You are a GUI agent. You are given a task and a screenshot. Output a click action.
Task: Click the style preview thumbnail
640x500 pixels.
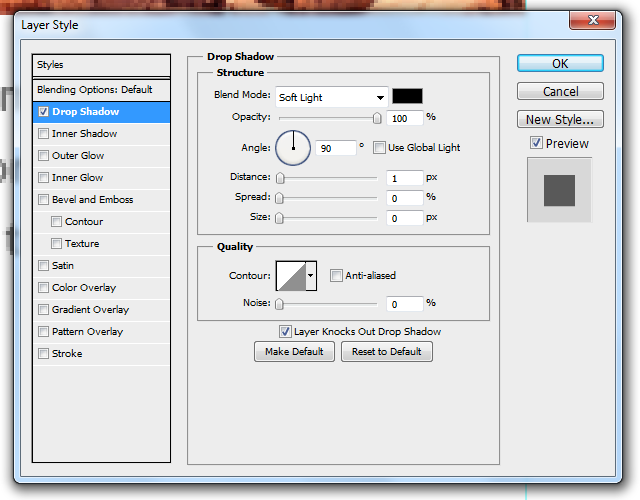[x=559, y=190]
